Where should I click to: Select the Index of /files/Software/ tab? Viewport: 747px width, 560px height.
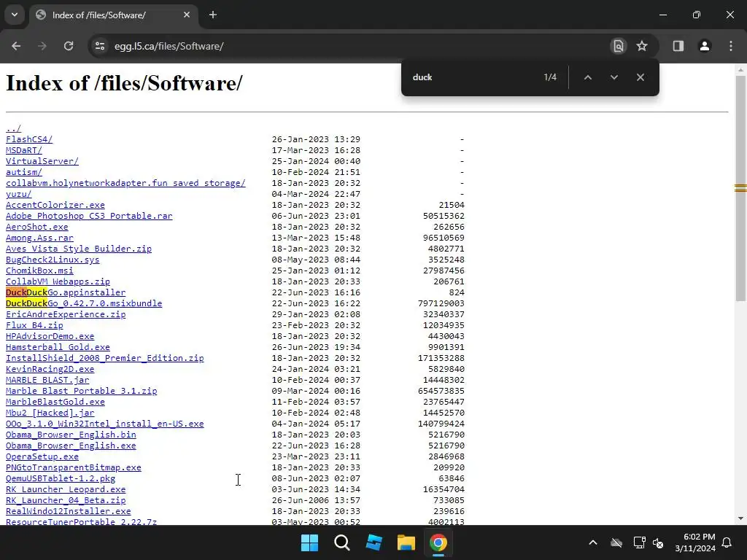(x=113, y=15)
